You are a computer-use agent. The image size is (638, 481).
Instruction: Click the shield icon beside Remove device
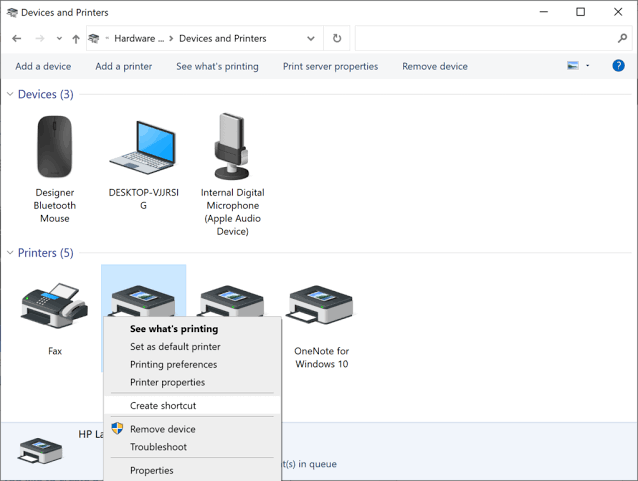tap(117, 428)
